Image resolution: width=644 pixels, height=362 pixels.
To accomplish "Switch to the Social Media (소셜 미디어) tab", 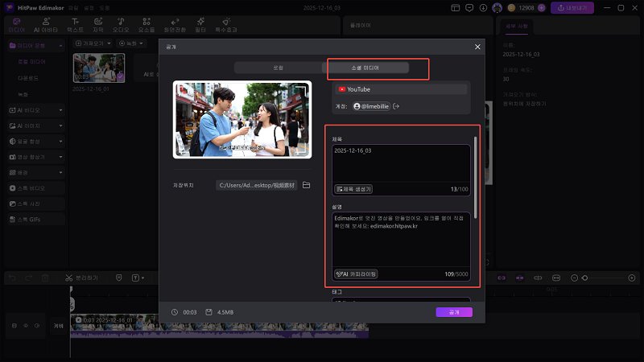I will click(365, 68).
